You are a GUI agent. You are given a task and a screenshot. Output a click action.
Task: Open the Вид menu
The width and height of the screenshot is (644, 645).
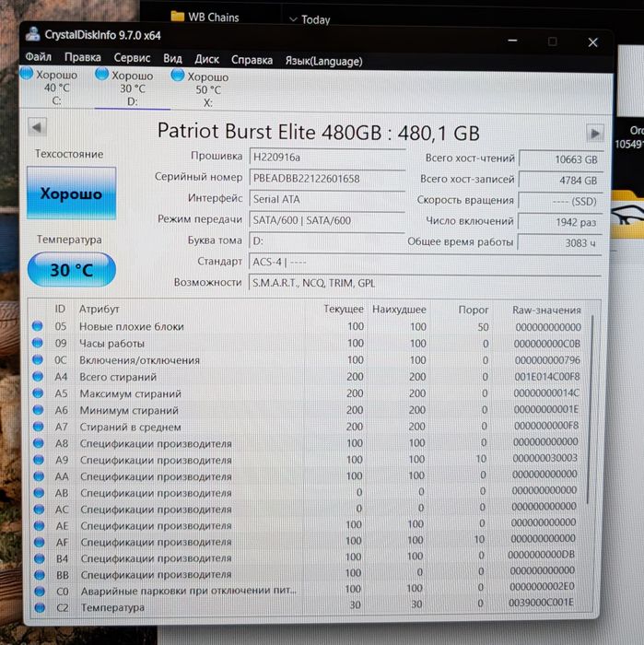172,59
